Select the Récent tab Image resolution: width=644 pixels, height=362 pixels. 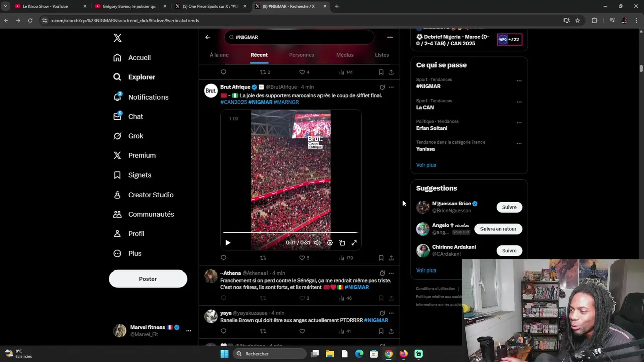point(259,55)
